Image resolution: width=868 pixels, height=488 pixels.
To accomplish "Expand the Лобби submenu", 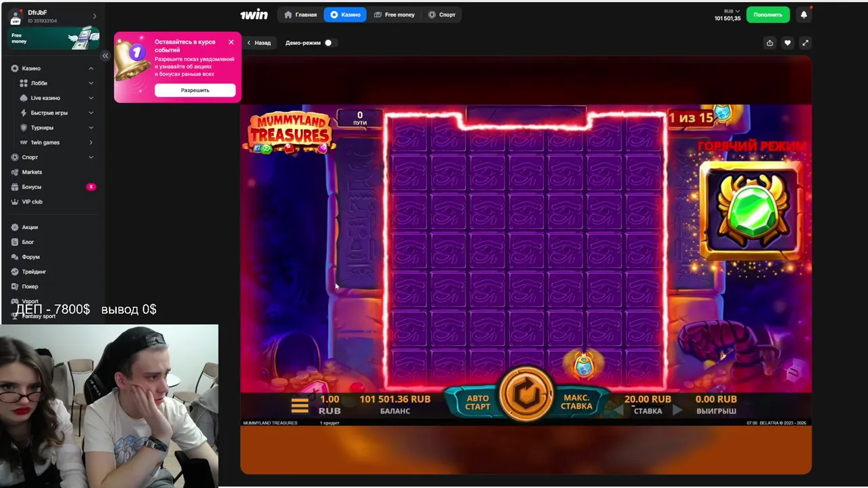I will (x=91, y=83).
